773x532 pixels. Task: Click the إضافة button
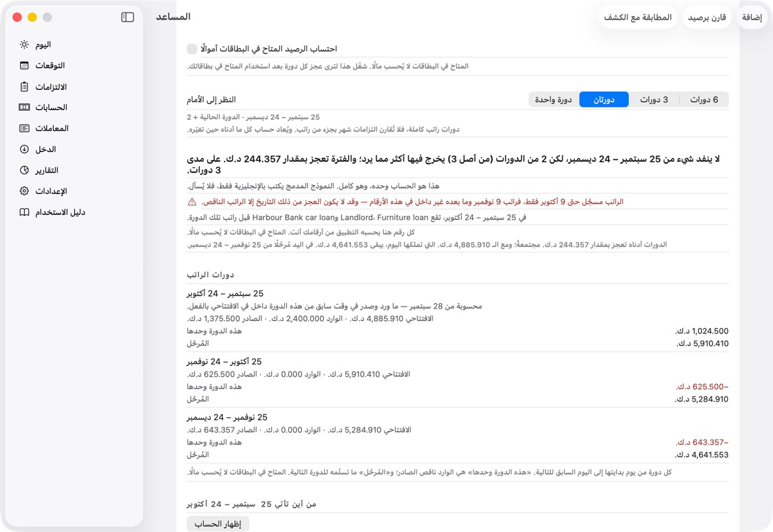tap(752, 17)
